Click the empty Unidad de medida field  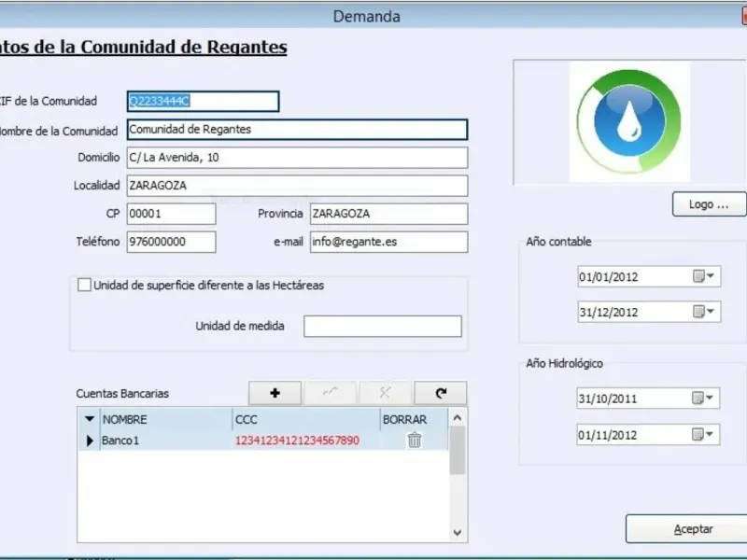coord(383,326)
